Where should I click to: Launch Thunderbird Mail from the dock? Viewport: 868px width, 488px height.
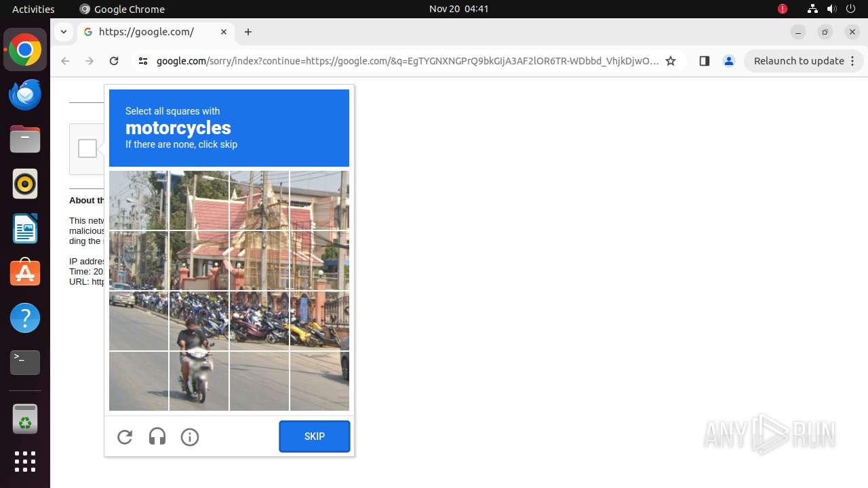click(x=25, y=95)
